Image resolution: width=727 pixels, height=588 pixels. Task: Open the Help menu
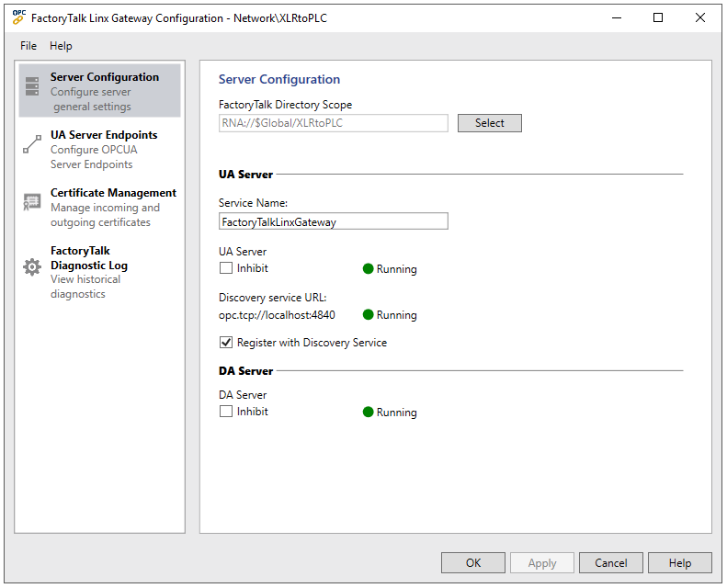pos(61,46)
